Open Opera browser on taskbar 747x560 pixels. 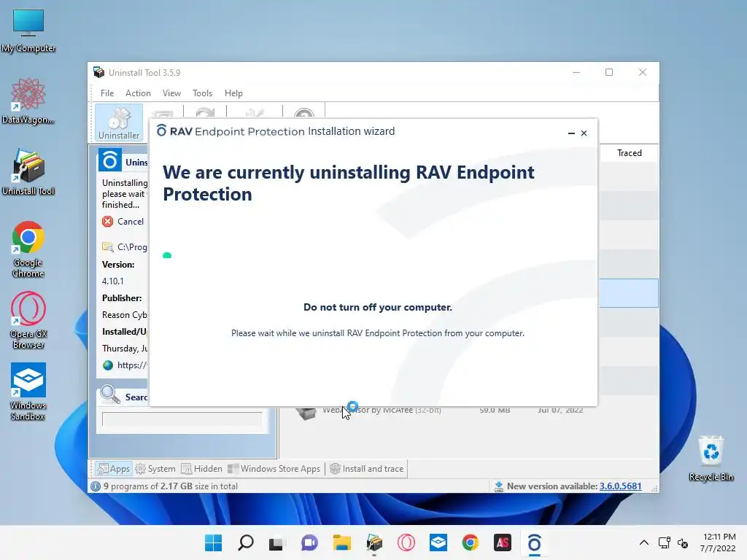(x=406, y=542)
